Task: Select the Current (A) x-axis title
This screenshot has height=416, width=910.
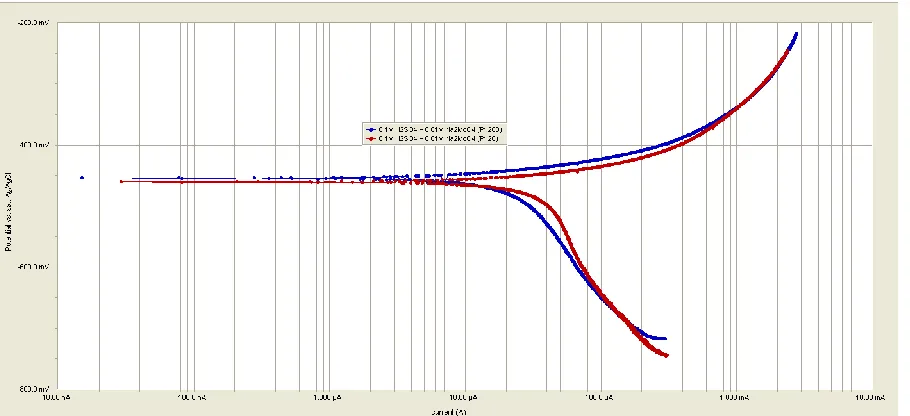Action: click(x=449, y=412)
